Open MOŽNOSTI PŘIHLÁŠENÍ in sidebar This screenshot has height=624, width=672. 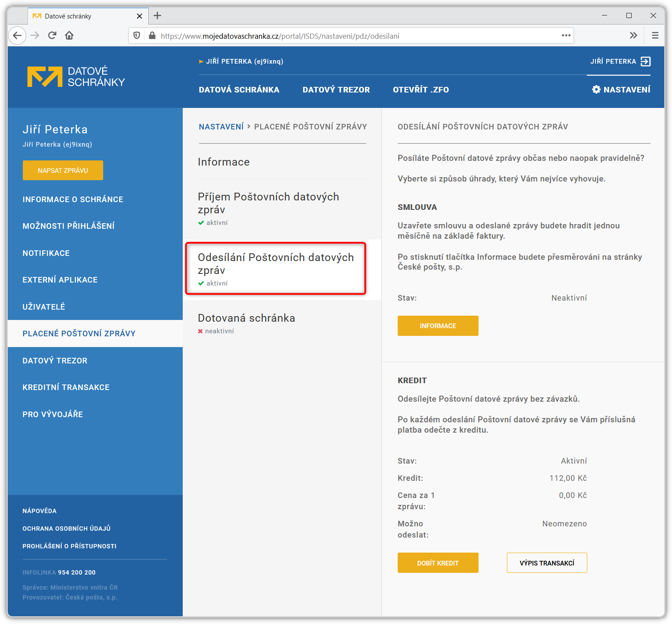68,226
